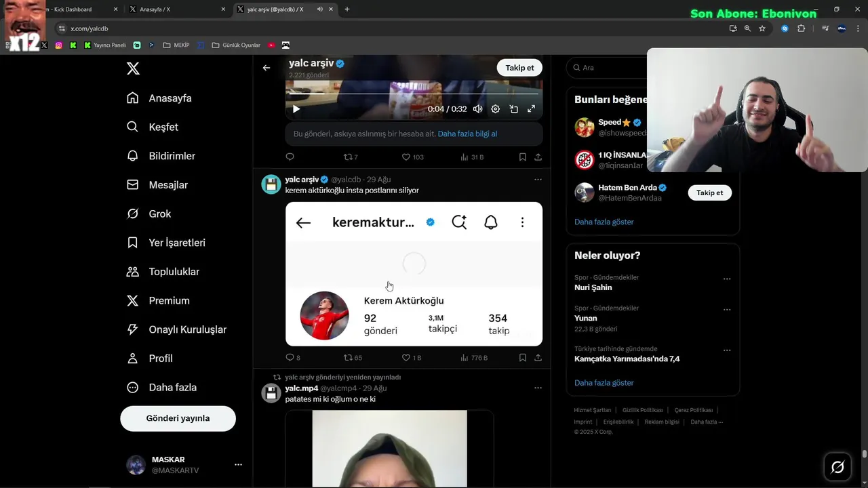Click the Ara search field

pos(607,68)
